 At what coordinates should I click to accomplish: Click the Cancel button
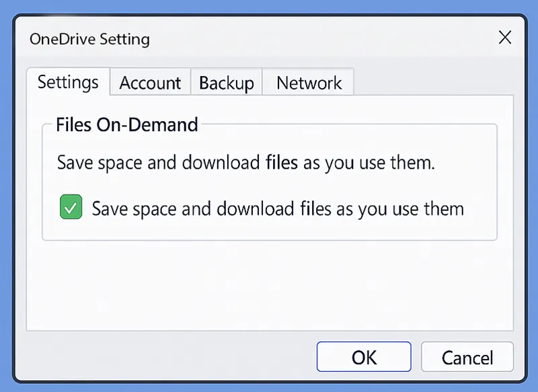click(x=467, y=357)
